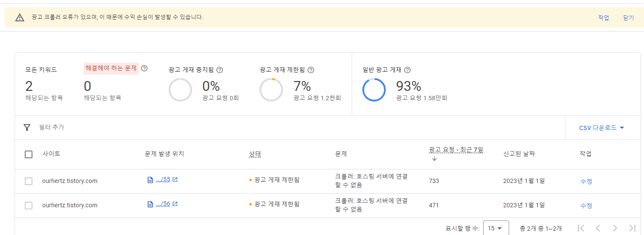644x235 pixels.
Task: Click help icon beside 광고 게재 중지됨
Action: coord(220,70)
